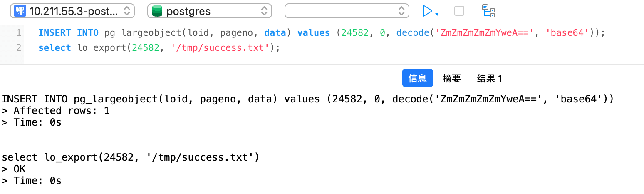Click the green database icon beside postgres
Screen dimensions: 644x194
coord(157,11)
